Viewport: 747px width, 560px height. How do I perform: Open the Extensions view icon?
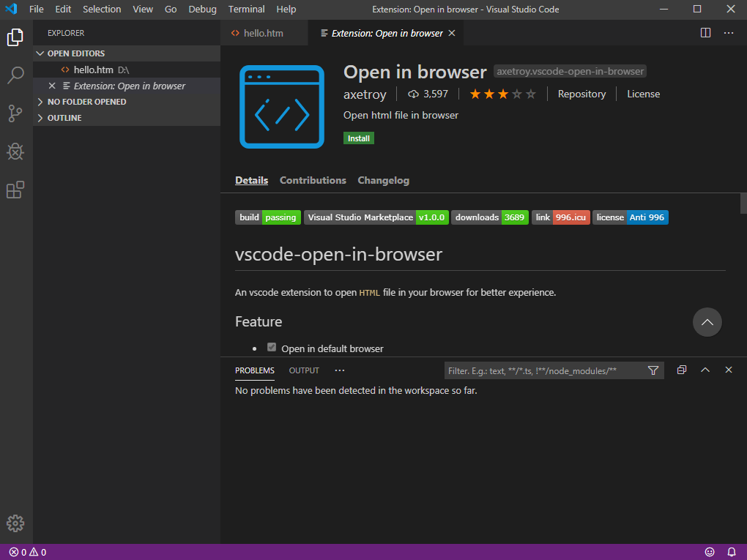pyautogui.click(x=15, y=190)
